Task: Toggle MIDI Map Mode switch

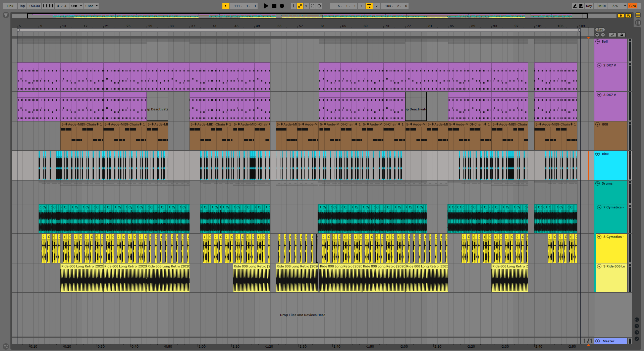Action: 602,6
